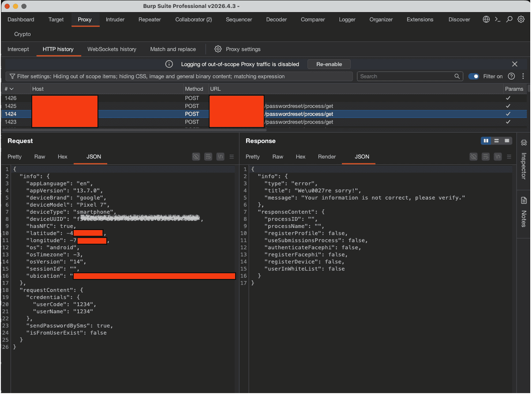Open the filter settings bar
The height and width of the screenshot is (394, 532).
[x=179, y=76]
